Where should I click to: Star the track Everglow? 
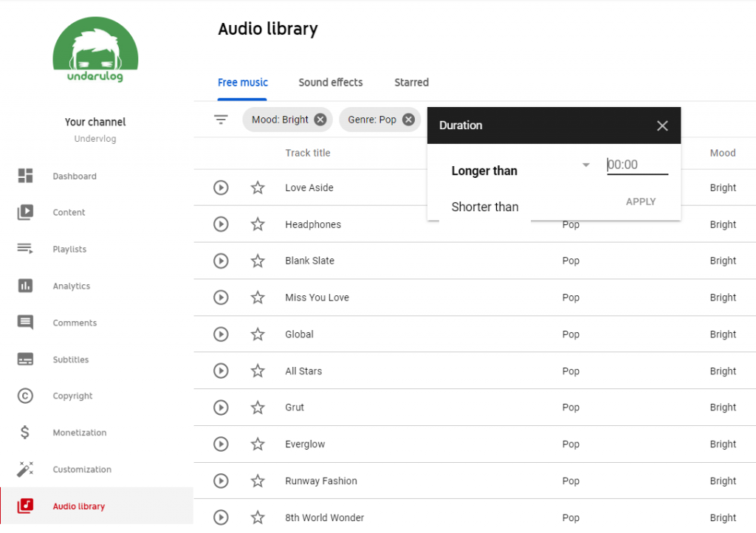[257, 444]
